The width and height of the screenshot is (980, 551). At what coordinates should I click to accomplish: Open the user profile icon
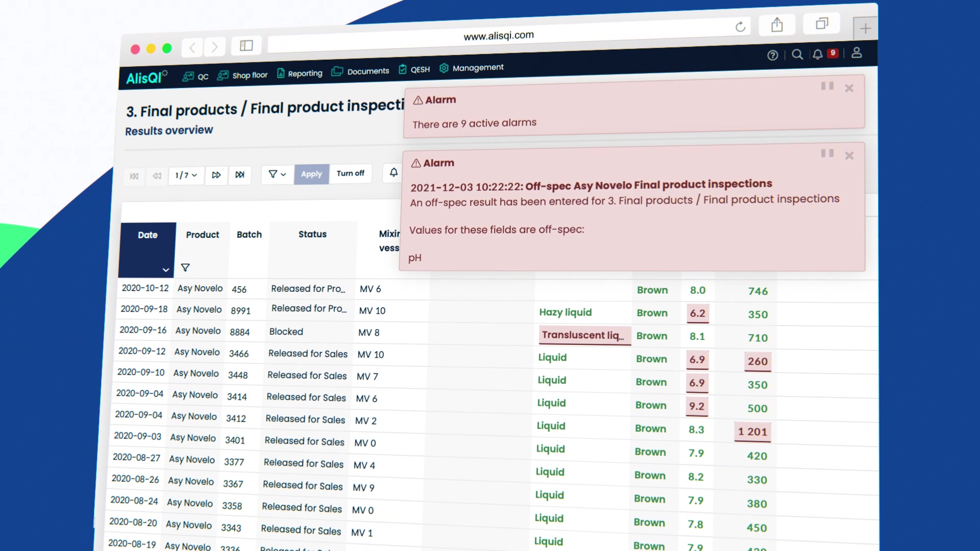856,53
